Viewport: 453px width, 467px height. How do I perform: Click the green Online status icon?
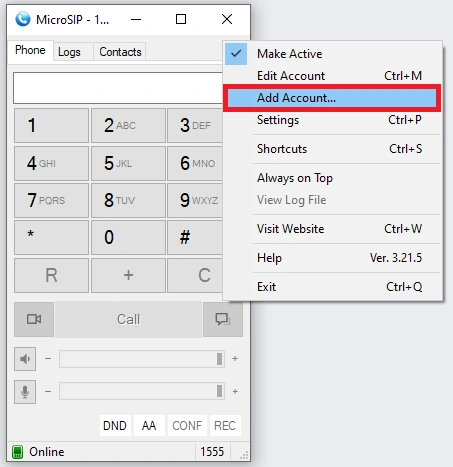(18, 452)
